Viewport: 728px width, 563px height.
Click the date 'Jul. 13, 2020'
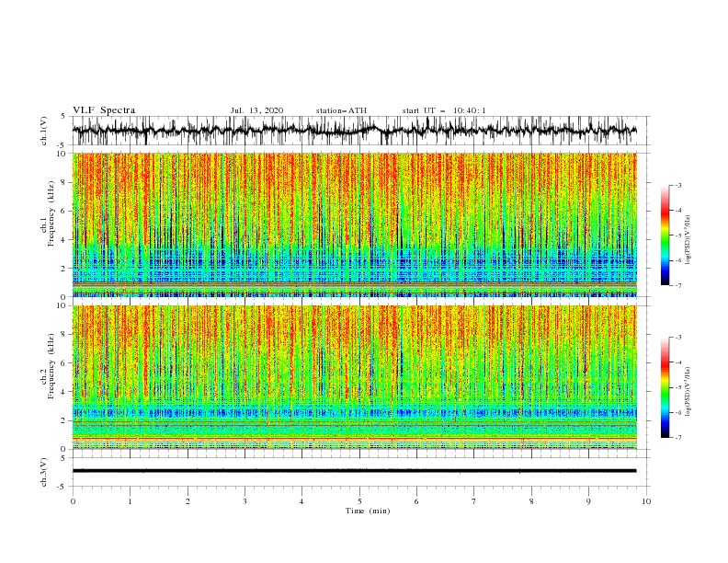(256, 110)
